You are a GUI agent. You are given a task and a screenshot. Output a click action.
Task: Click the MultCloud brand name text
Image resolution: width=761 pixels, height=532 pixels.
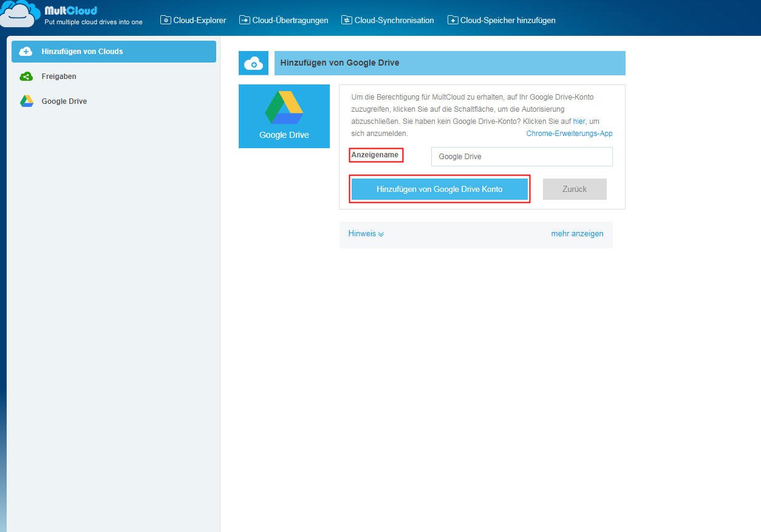click(x=70, y=10)
